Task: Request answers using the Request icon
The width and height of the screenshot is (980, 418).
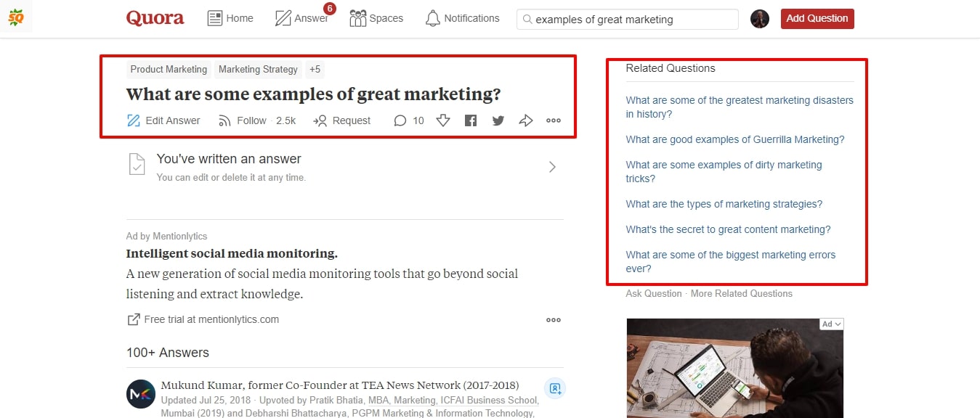Action: (x=341, y=120)
